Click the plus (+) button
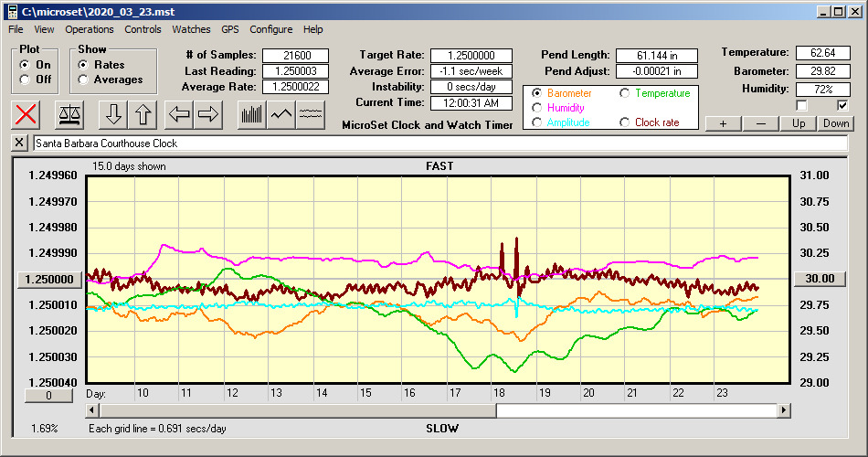This screenshot has height=457, width=868. (x=723, y=123)
